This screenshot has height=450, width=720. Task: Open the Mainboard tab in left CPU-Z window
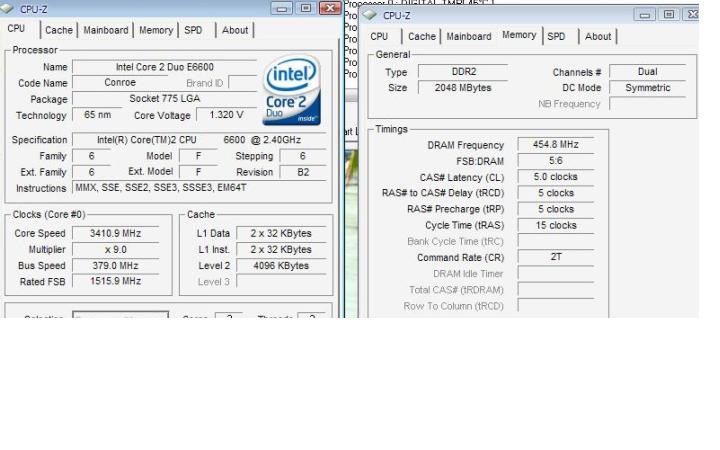106,30
